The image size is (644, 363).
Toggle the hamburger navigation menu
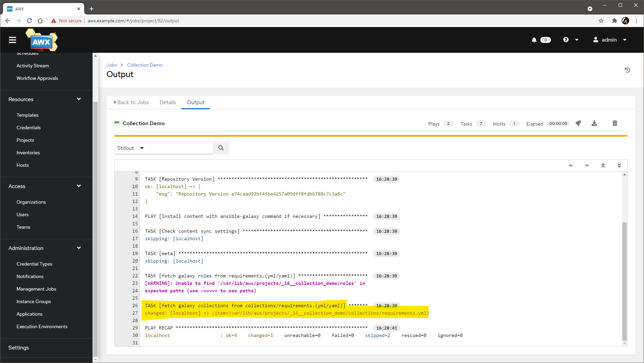click(13, 40)
